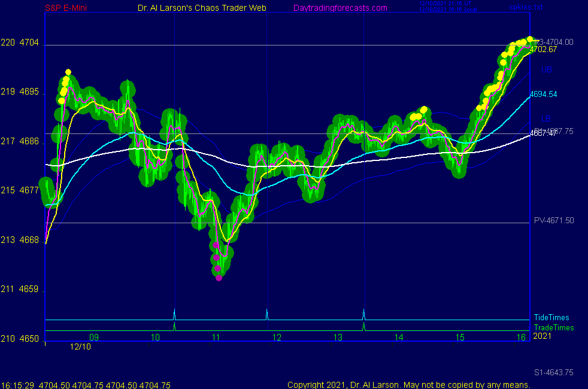
Task: Click the PV-4671.50 pivot label
Action: point(554,220)
